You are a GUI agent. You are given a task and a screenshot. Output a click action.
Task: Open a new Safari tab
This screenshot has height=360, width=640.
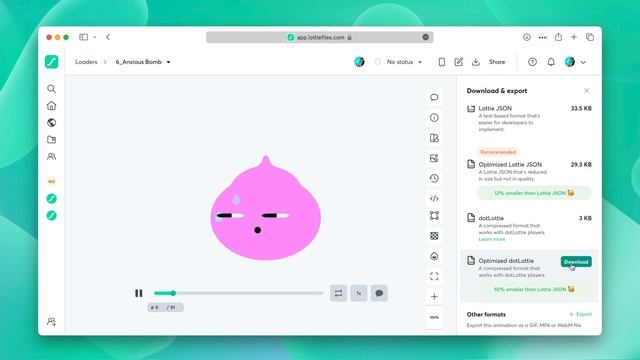click(574, 37)
